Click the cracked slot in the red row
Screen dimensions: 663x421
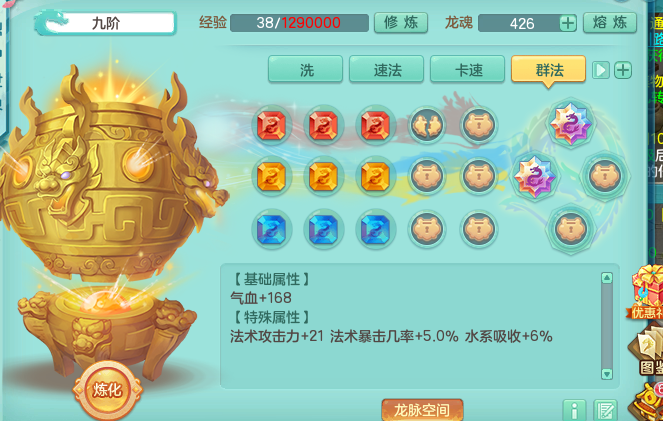point(427,125)
